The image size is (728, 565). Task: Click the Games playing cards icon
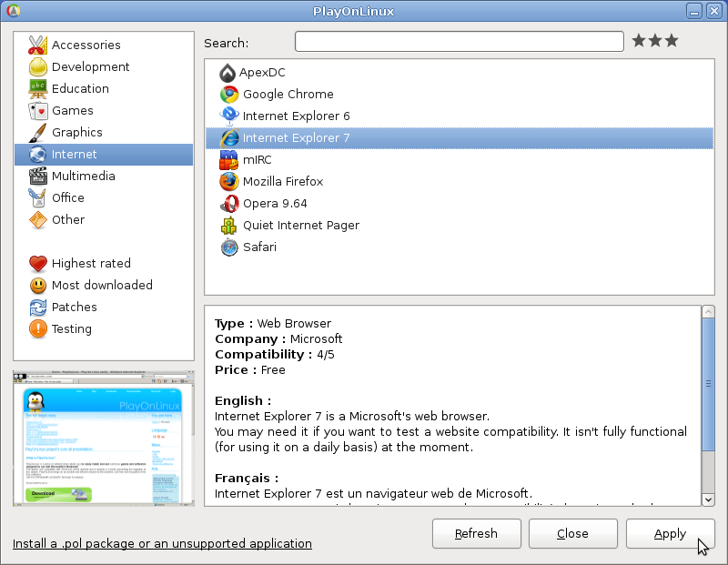37,110
